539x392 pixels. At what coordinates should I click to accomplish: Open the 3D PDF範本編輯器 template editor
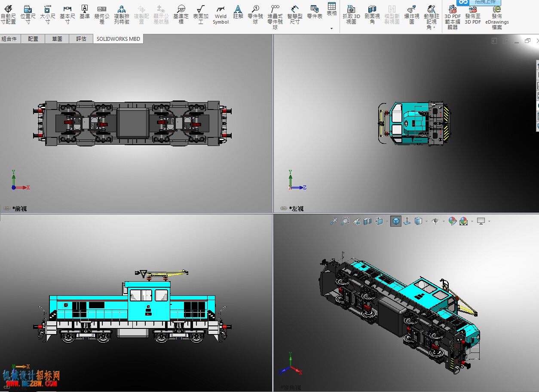[453, 17]
